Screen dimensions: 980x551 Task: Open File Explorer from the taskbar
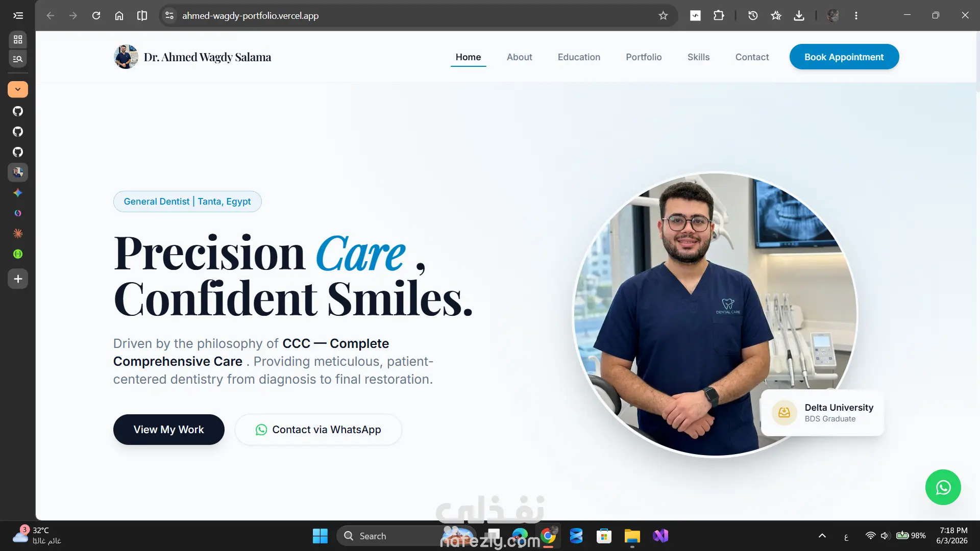[632, 536]
